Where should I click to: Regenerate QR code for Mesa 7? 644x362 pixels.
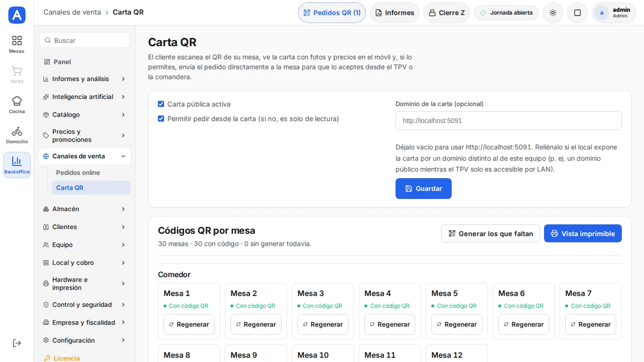tap(591, 324)
